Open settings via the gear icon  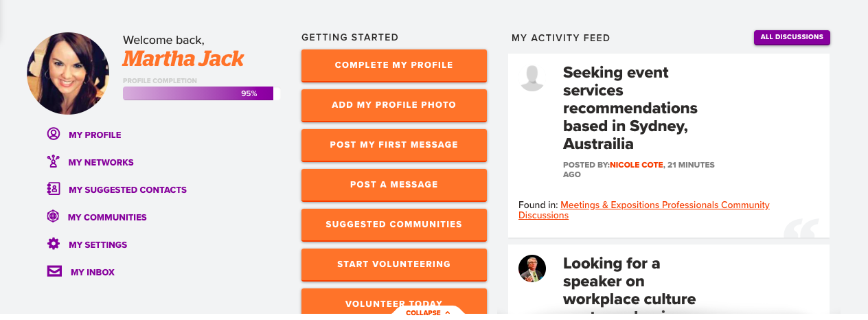click(x=54, y=244)
